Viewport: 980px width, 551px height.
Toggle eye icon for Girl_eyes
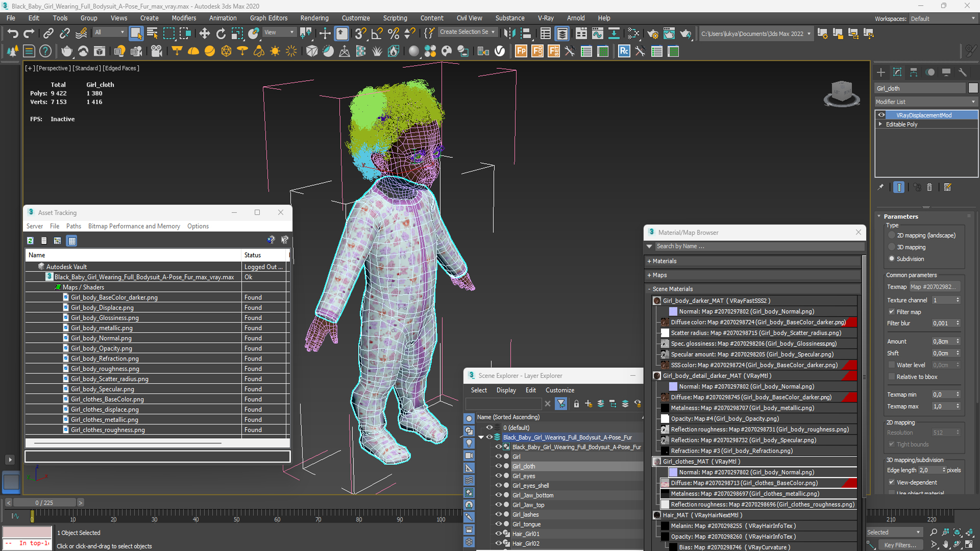(x=499, y=475)
